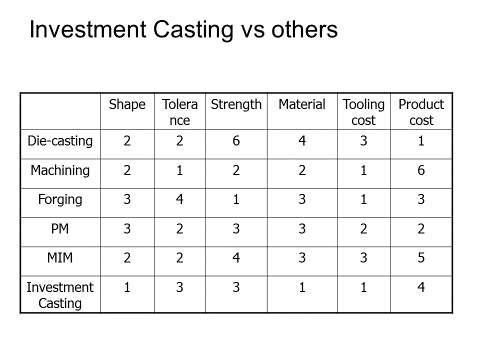Select the Tolerance column header cell

click(x=180, y=112)
